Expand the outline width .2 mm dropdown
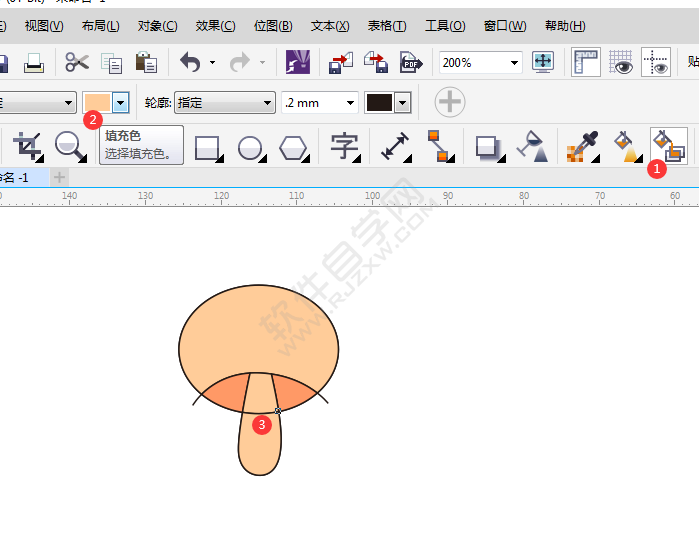Viewport: 699px width, 536px height. [349, 102]
